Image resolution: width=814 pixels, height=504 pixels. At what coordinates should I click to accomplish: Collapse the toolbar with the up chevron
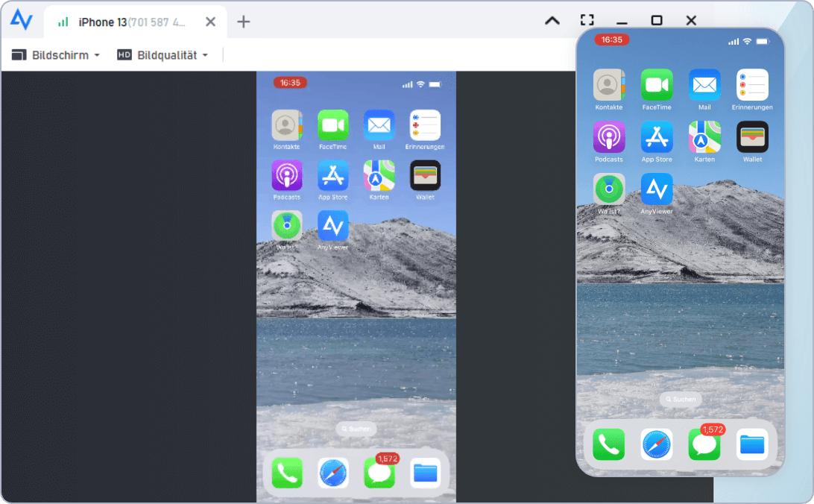[x=552, y=21]
